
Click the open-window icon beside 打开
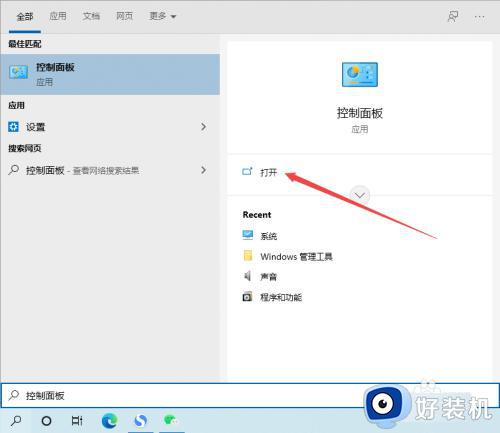[247, 172]
